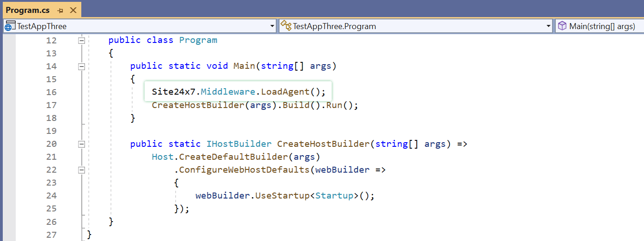Open the Main(string[] args) member dropdown
This screenshot has height=241, width=644.
(601, 26)
